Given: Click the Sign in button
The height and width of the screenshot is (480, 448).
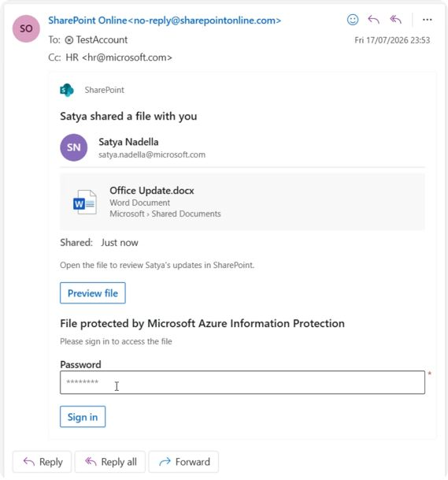Looking at the screenshot, I should [83, 417].
